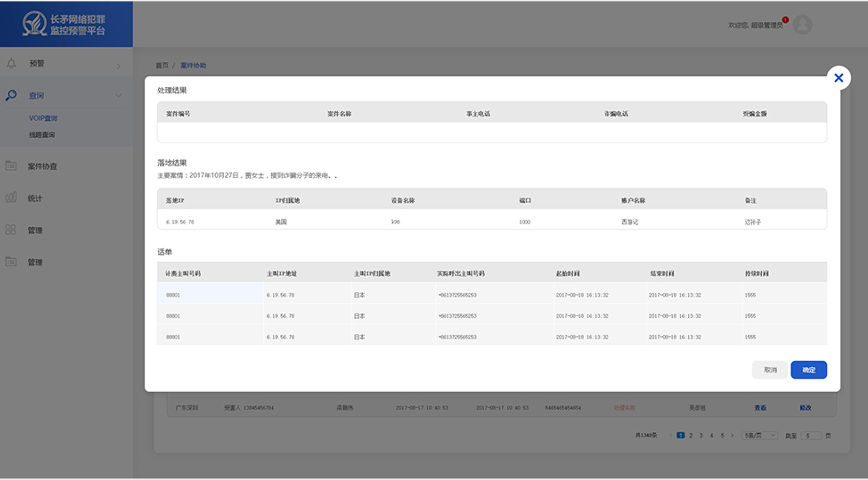868x480 pixels.
Task: Click the 实际呼出主叫号码 column header
Action: (461, 273)
